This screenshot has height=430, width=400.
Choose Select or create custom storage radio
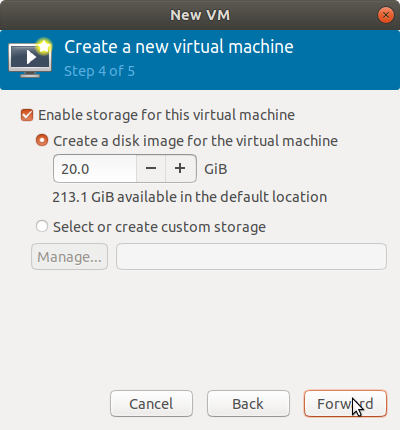coord(42,226)
